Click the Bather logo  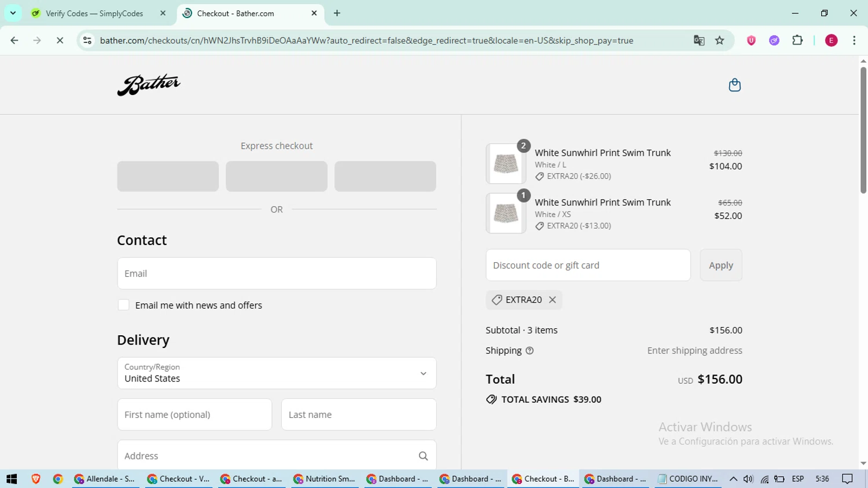149,85
